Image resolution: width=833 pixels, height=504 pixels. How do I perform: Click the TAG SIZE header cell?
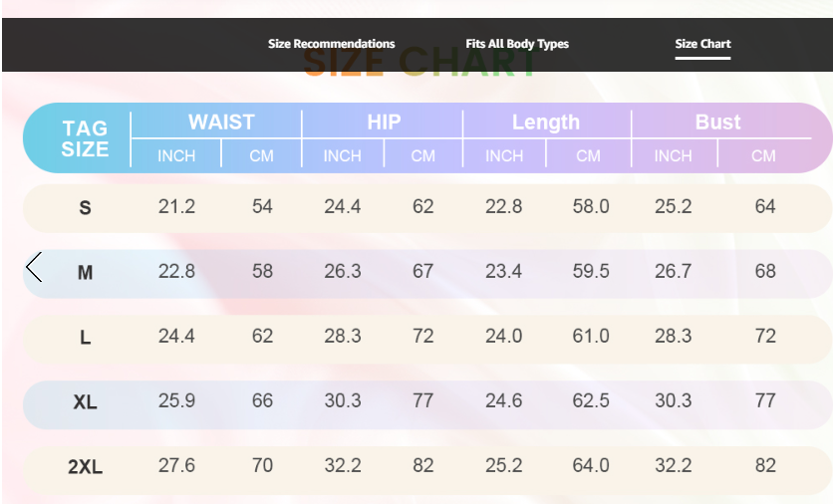coord(85,138)
